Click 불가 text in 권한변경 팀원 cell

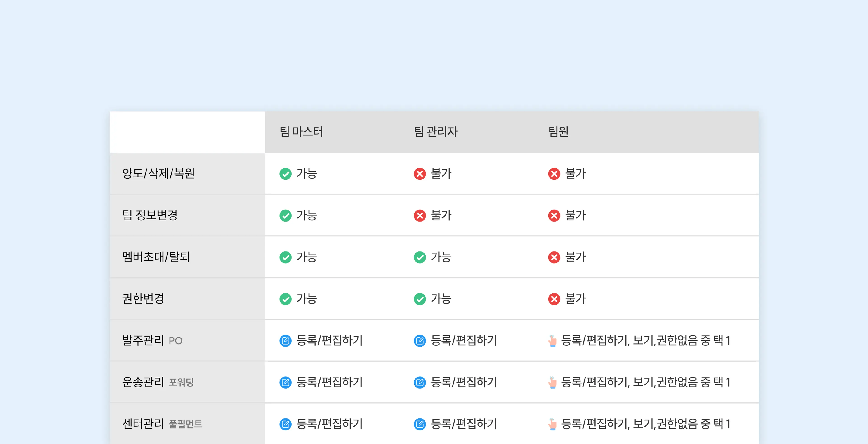[576, 299]
